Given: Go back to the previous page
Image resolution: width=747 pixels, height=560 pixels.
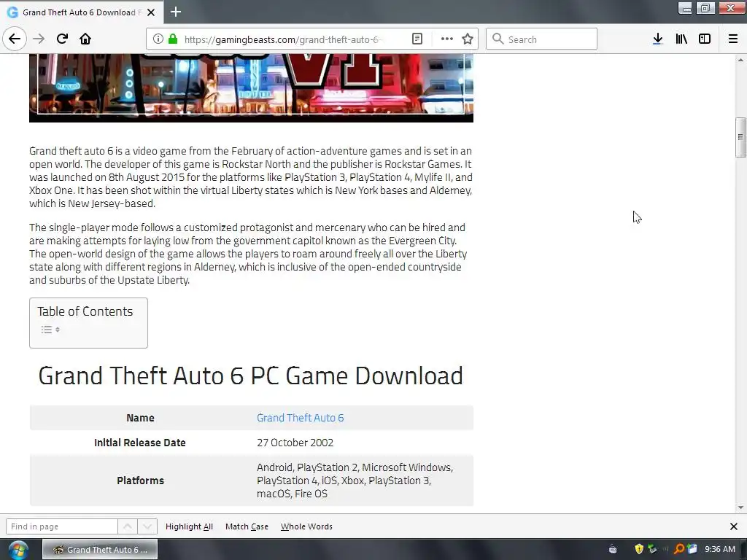Looking at the screenshot, I should (x=15, y=39).
